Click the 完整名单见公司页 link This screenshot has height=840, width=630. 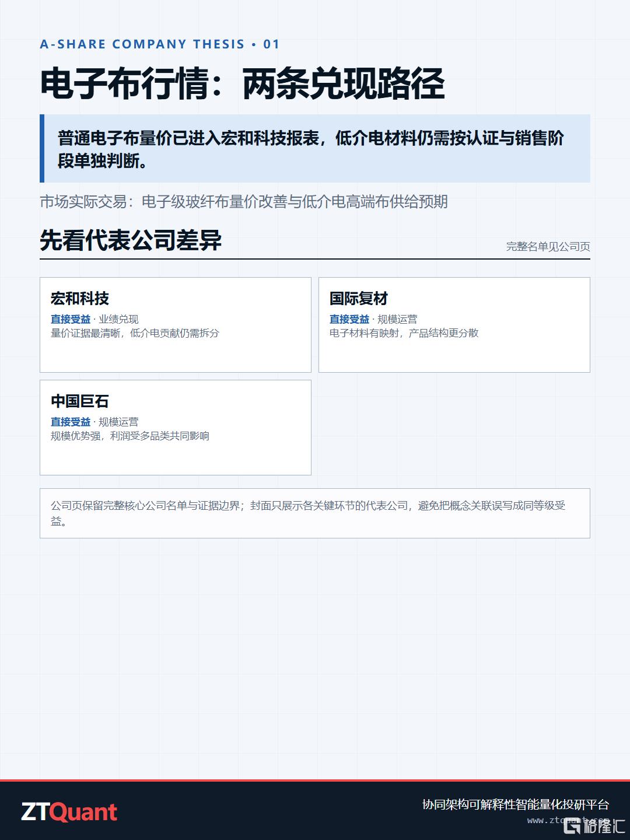[x=548, y=247]
